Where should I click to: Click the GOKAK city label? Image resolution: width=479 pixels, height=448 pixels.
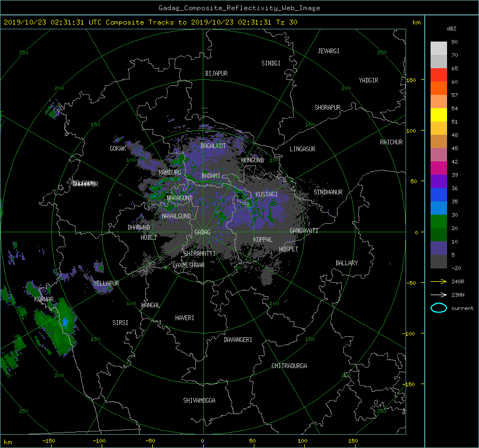[x=118, y=149]
